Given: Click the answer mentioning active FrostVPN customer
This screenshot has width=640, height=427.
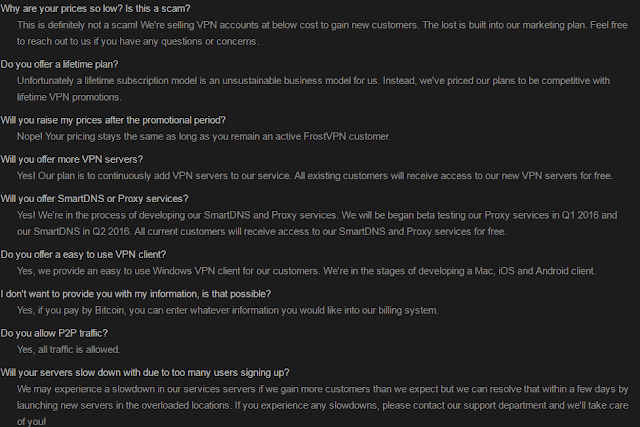Looking at the screenshot, I should click(204, 136).
